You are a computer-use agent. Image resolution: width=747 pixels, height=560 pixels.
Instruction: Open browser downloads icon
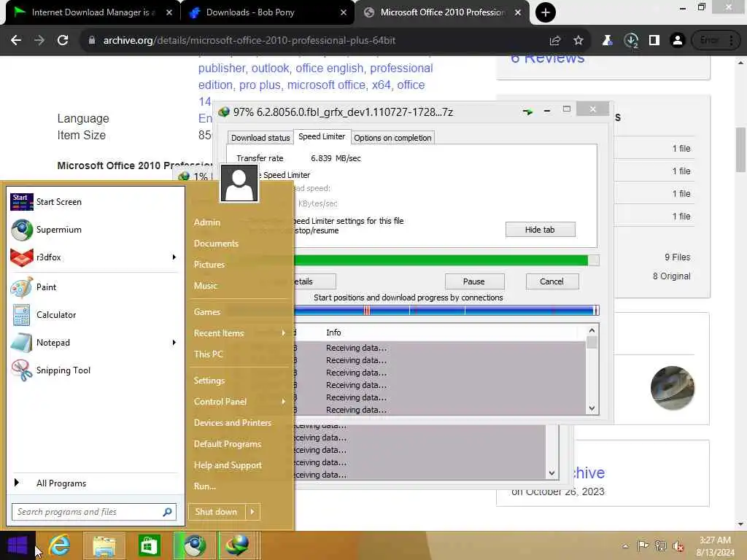tap(631, 41)
